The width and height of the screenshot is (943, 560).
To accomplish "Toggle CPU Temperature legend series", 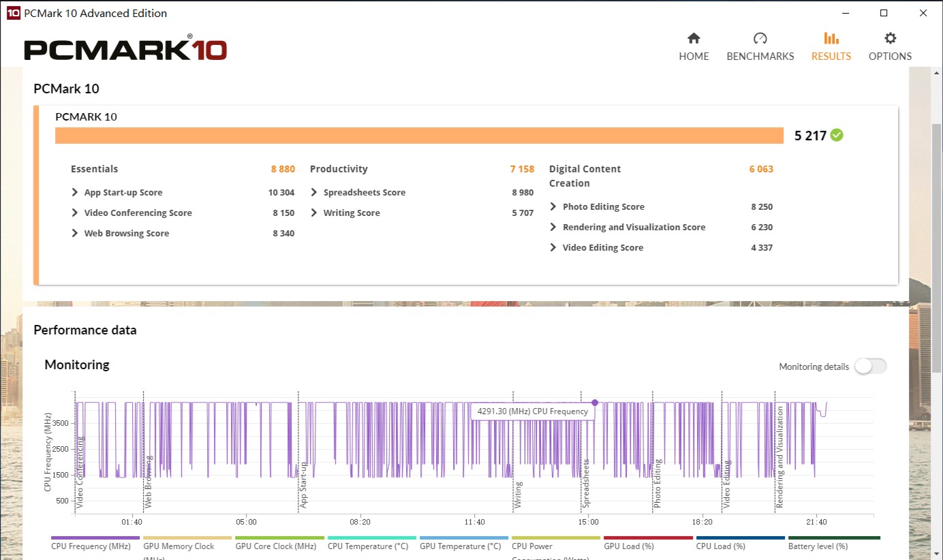I will (368, 546).
